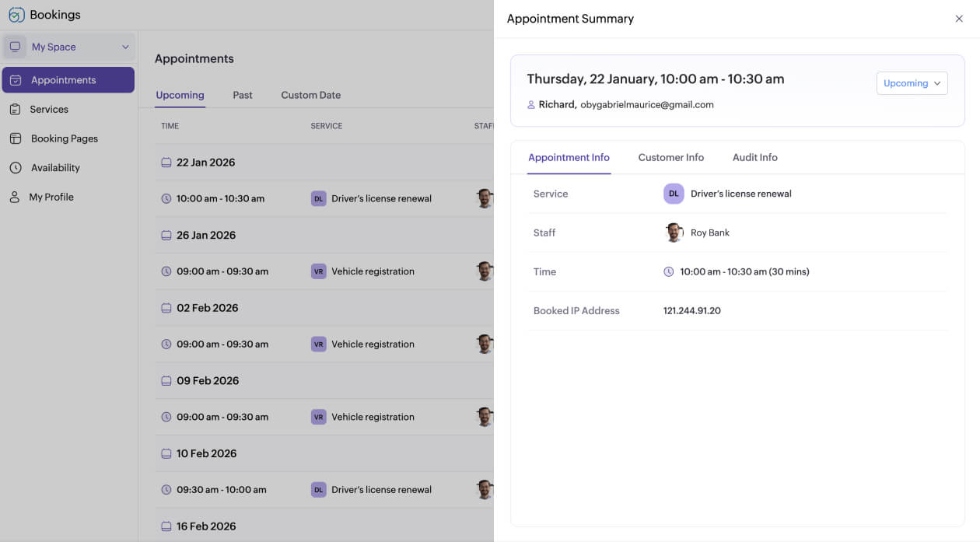Close the Appointment Summary panel

click(959, 19)
